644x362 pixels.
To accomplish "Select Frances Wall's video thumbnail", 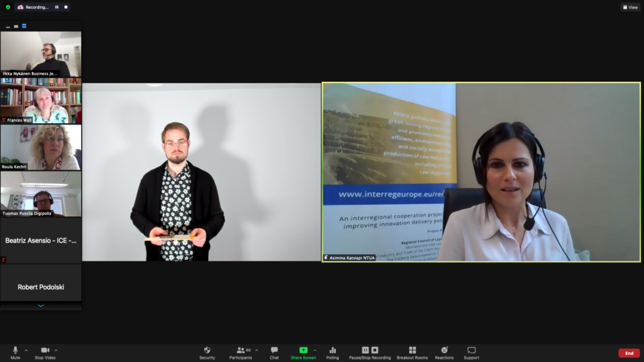I will click(x=41, y=101).
